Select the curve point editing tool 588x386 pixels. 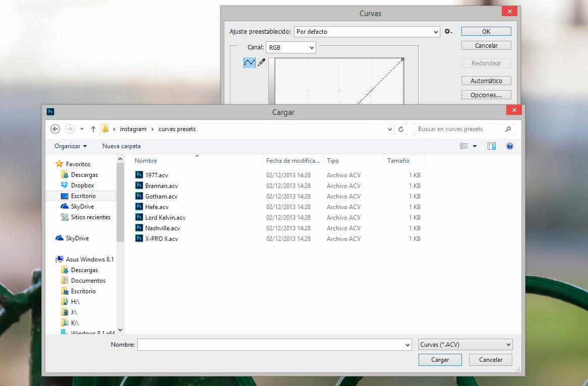(x=250, y=62)
